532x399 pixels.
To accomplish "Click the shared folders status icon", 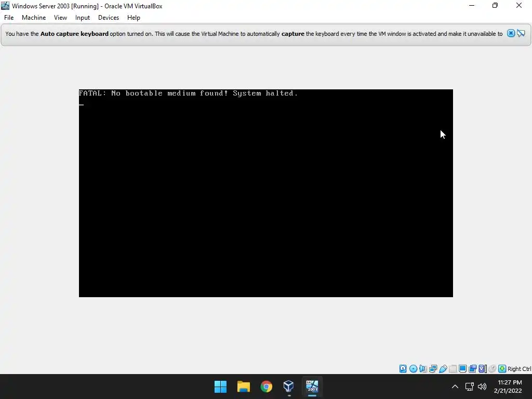I will (x=453, y=369).
